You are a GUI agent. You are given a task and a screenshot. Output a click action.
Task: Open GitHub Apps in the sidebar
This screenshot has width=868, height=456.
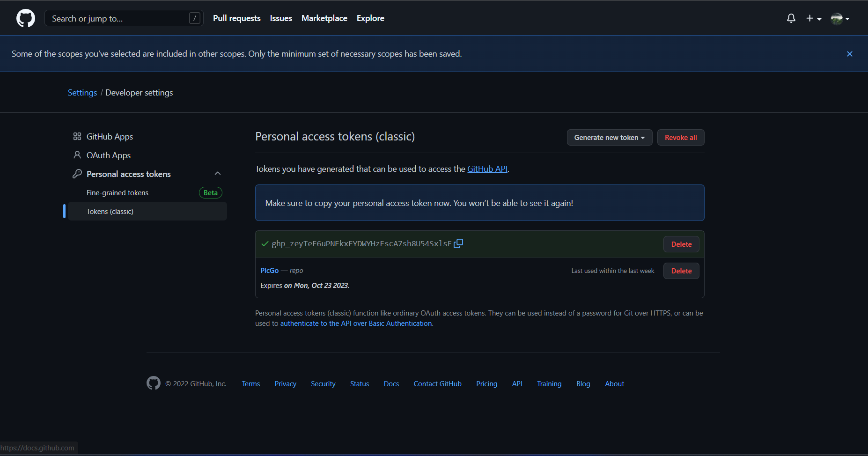[110, 137]
